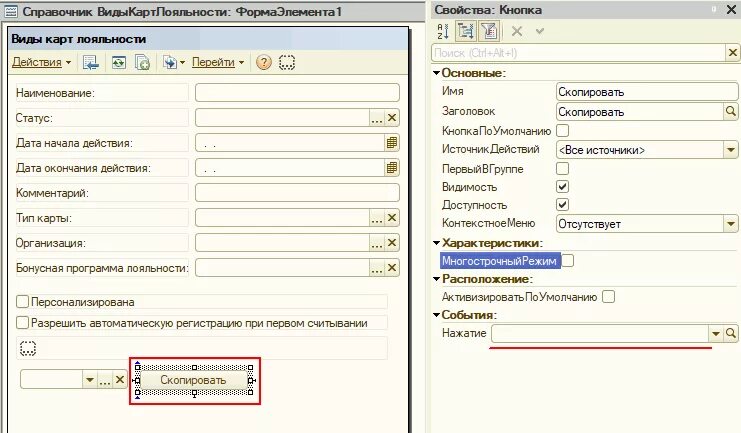741x433 pixels.
Task: Open calendar for Дата окончания действия
Action: pos(392,168)
